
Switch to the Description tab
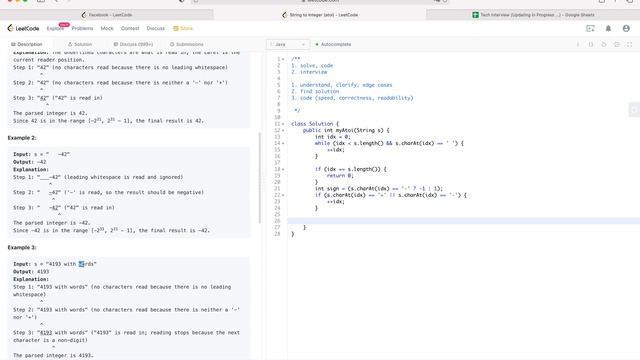click(x=27, y=44)
